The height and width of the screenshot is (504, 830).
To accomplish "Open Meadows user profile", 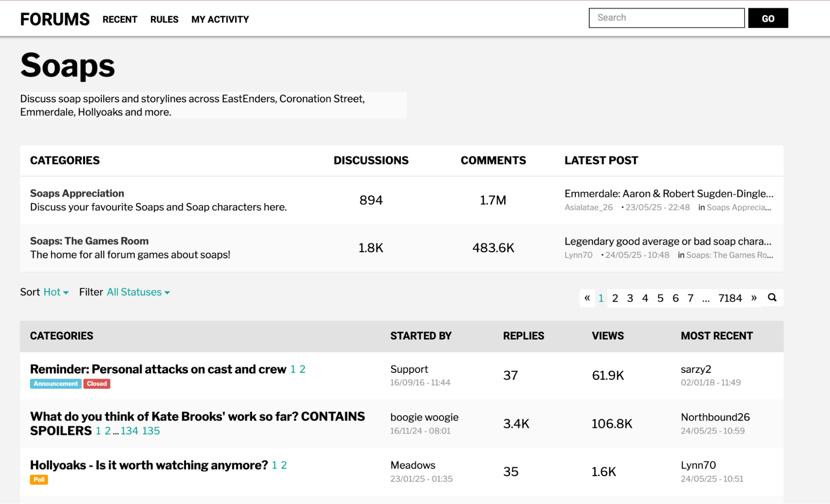I will 413,465.
